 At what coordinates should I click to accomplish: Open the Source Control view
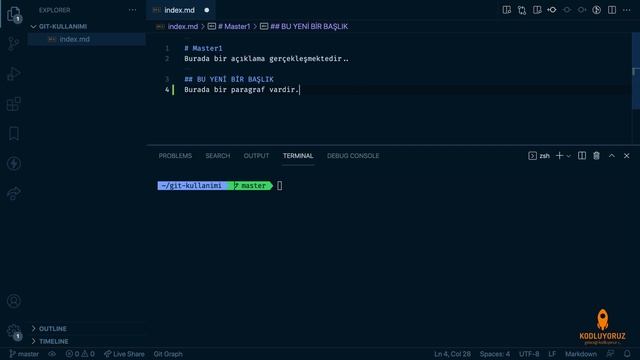14,43
